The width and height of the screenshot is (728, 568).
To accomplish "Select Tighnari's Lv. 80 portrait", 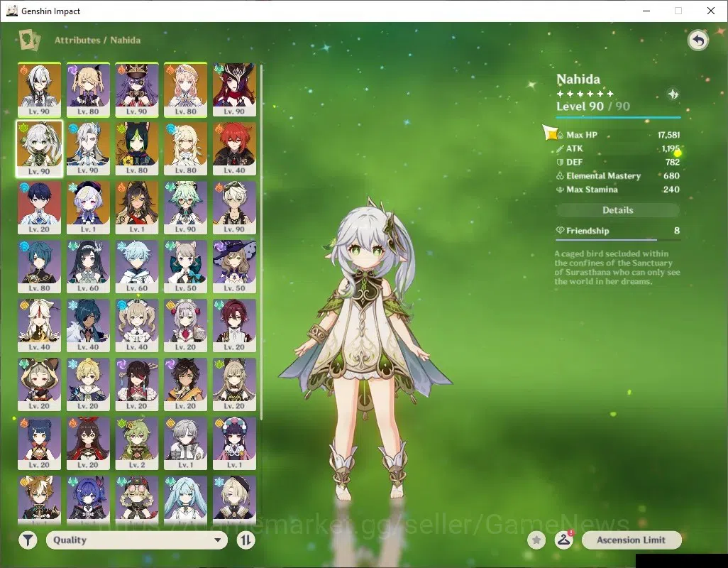I will (137, 148).
